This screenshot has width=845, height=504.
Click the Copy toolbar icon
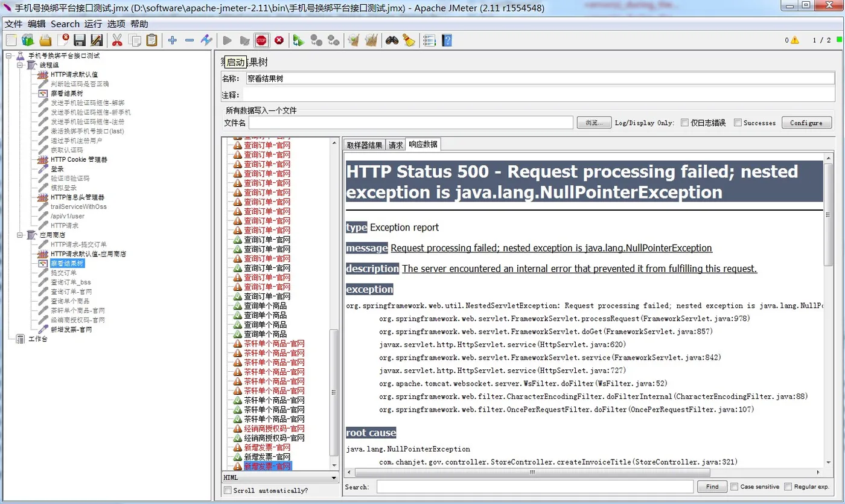click(x=135, y=40)
